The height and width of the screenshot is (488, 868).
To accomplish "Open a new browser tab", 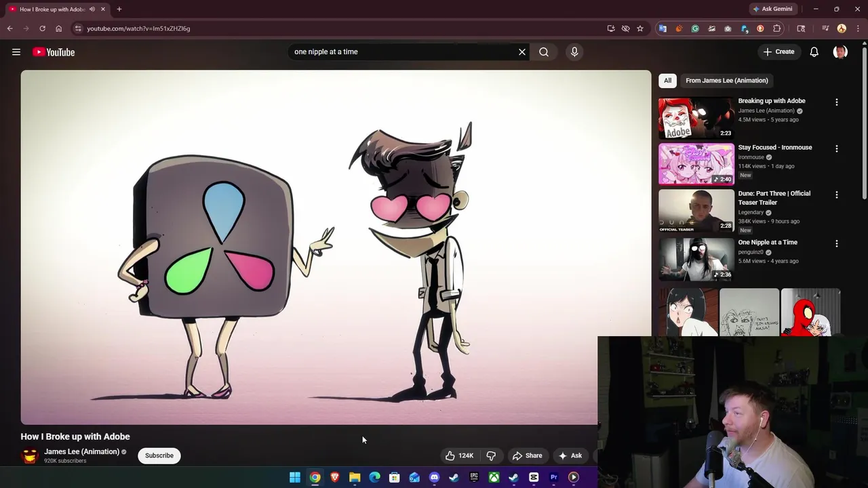I will tap(119, 9).
